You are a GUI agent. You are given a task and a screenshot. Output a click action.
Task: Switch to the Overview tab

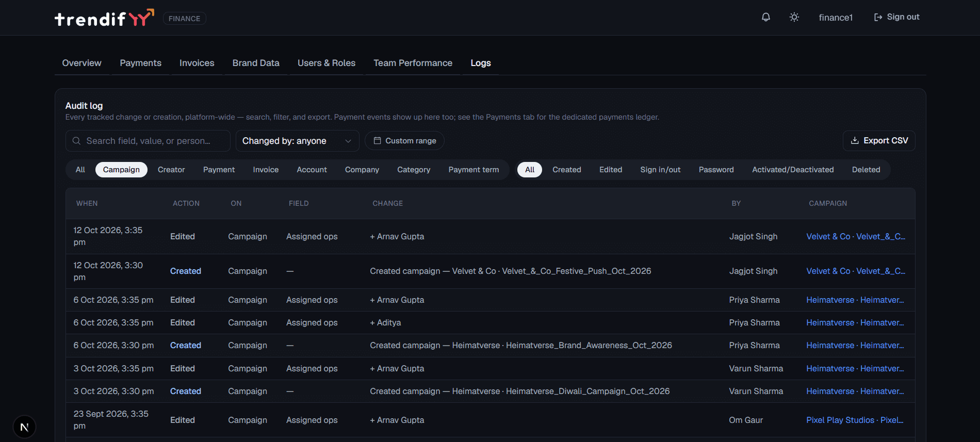[81, 63]
